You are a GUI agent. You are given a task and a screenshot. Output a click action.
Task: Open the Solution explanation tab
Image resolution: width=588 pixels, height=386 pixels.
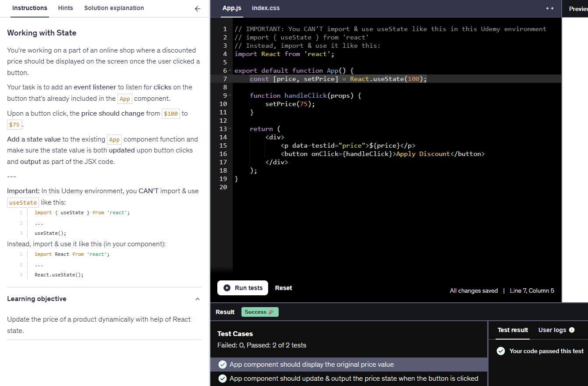(x=114, y=8)
